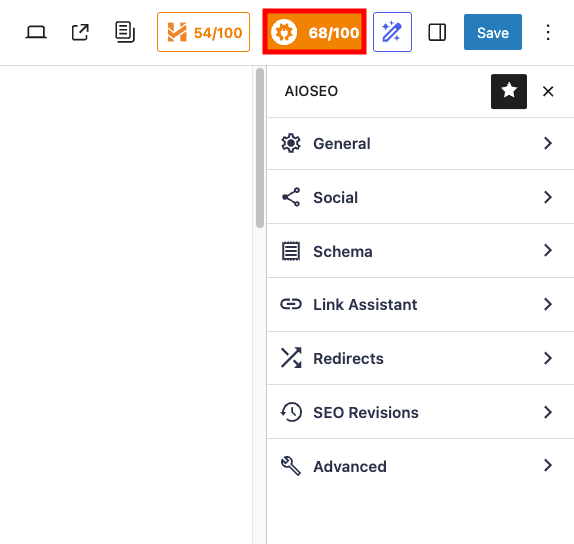Open post preview in new tab icon

click(80, 32)
